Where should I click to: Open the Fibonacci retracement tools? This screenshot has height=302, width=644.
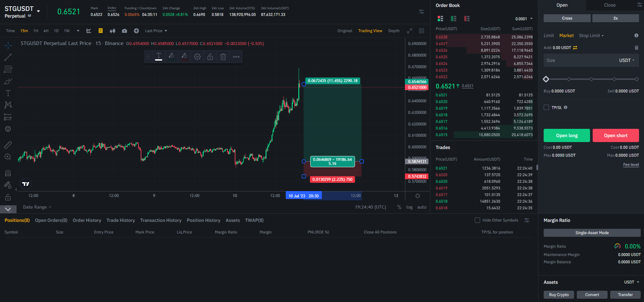pyautogui.click(x=8, y=69)
